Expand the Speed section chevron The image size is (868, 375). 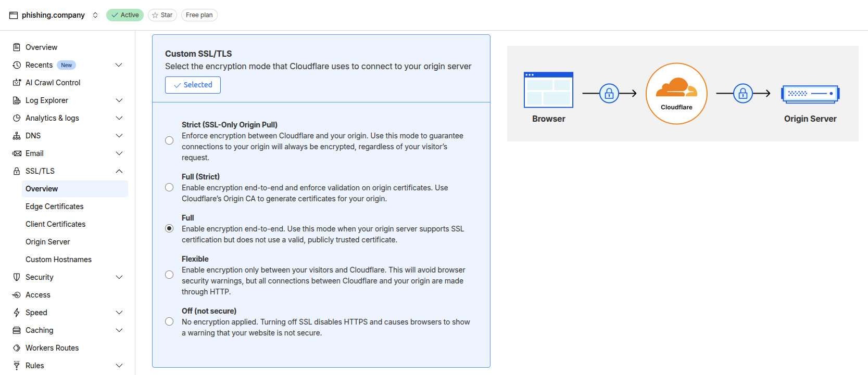pyautogui.click(x=119, y=313)
